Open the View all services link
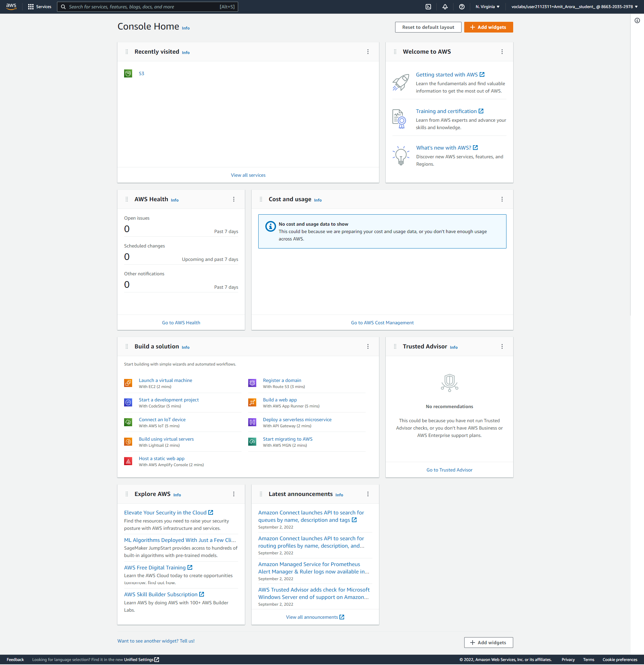The width and height of the screenshot is (644, 665). click(x=248, y=175)
